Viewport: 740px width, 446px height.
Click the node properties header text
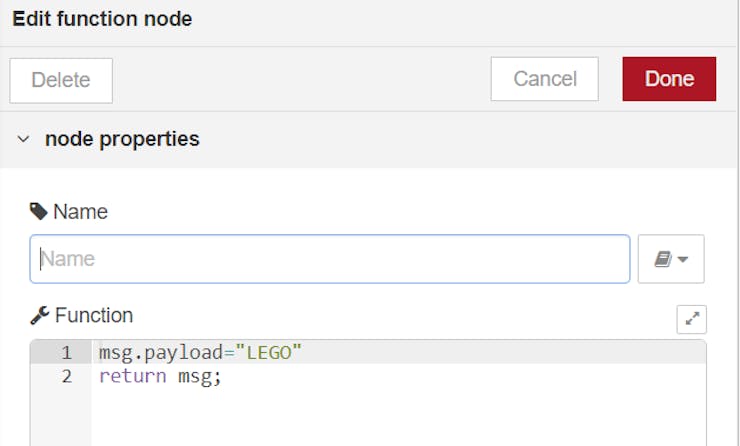(122, 139)
